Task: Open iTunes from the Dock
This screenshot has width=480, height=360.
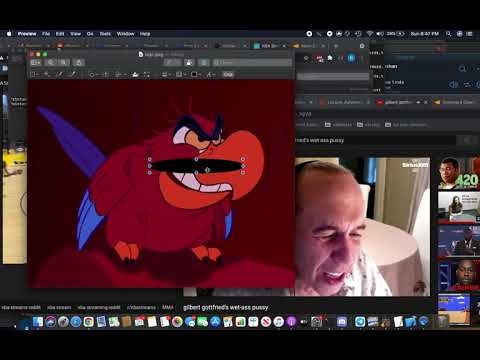Action: click(x=279, y=322)
